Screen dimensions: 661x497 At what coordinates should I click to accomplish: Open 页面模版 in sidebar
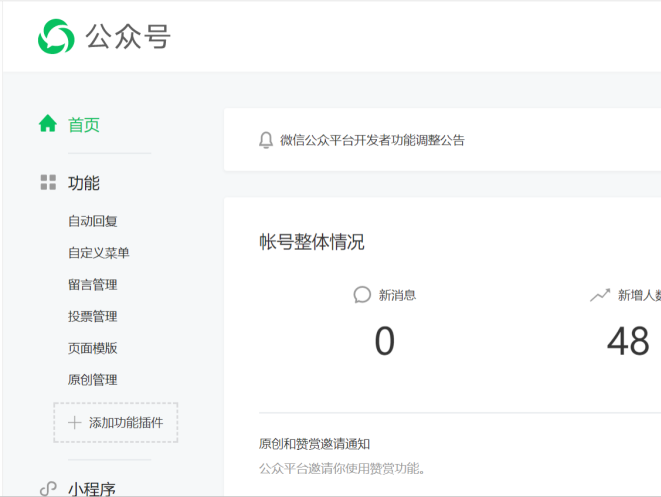point(93,348)
